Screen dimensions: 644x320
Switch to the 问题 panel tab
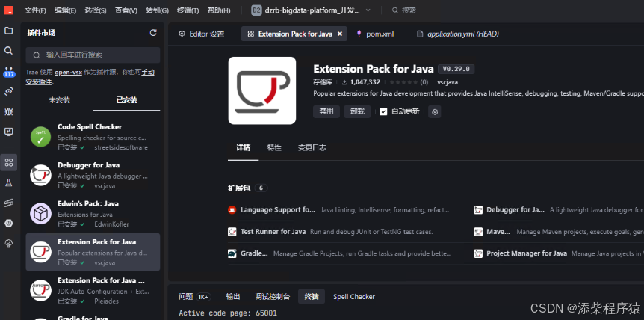point(195,297)
